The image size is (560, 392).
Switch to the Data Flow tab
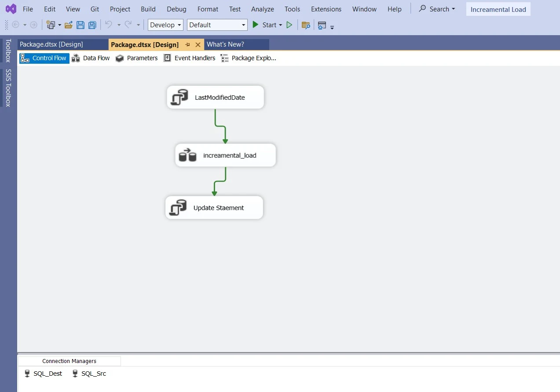[x=91, y=58]
